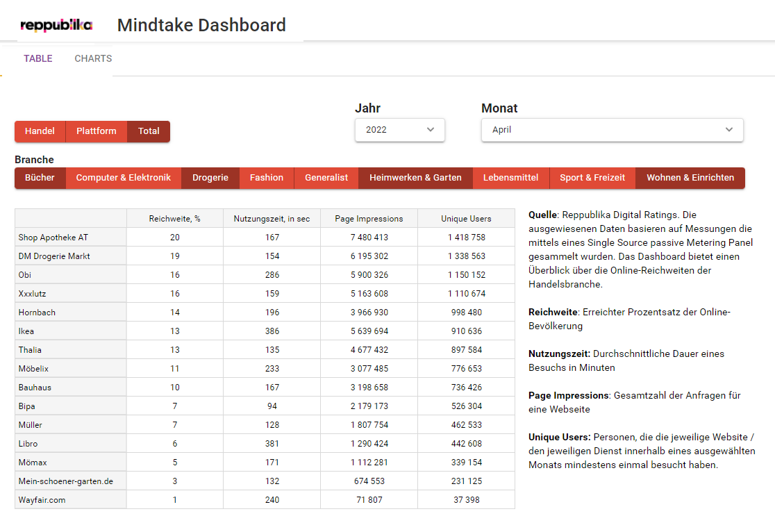
Task: Click Unique Users value 998 480
Action: point(467,313)
